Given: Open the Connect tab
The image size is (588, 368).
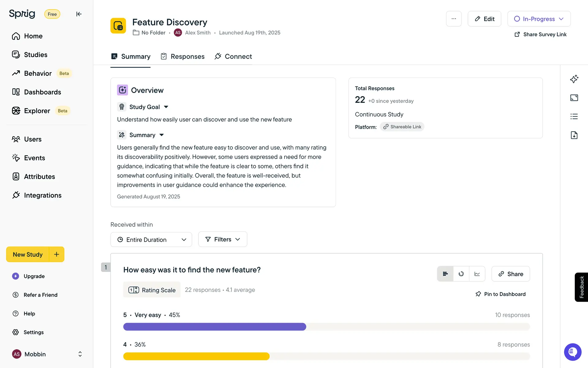Looking at the screenshot, I should 233,56.
